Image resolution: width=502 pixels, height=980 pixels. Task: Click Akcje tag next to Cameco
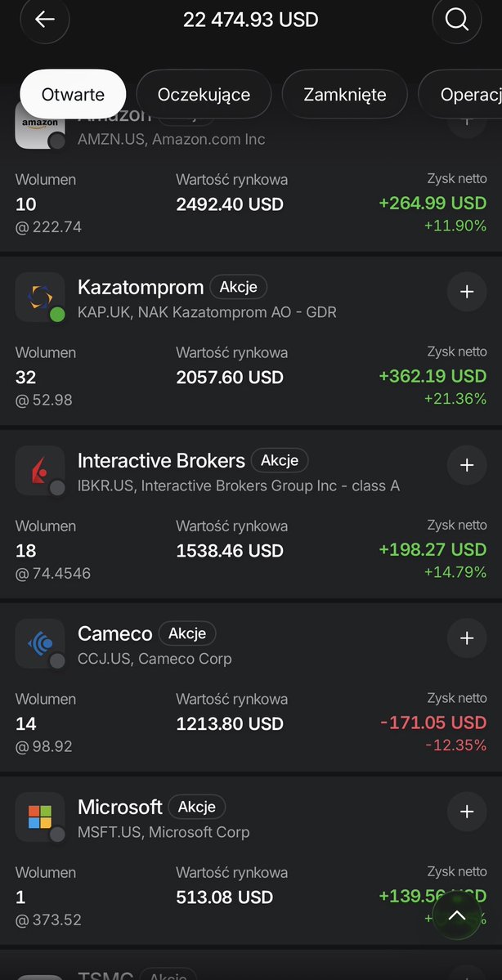pos(187,633)
